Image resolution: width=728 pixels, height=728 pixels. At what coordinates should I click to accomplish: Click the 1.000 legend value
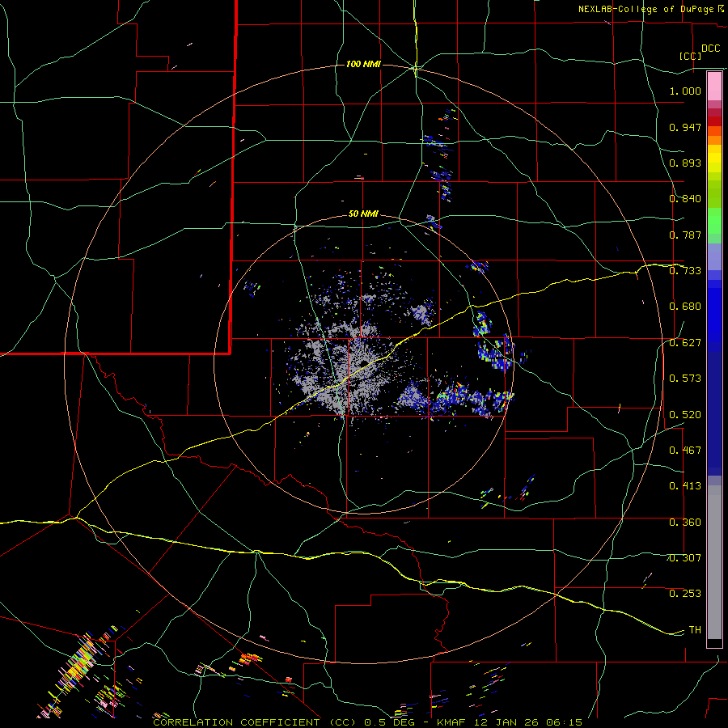pos(685,91)
